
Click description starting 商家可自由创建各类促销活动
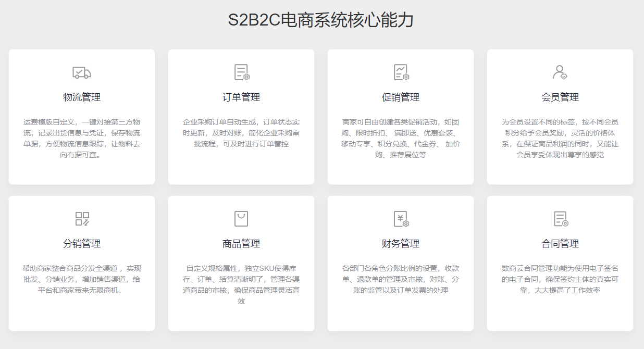tap(401, 138)
